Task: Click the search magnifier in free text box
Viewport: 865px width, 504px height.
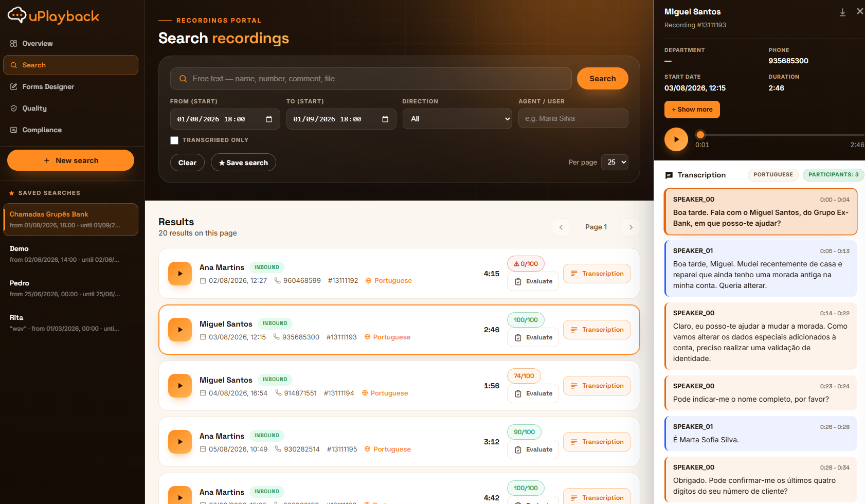Action: 183,79
